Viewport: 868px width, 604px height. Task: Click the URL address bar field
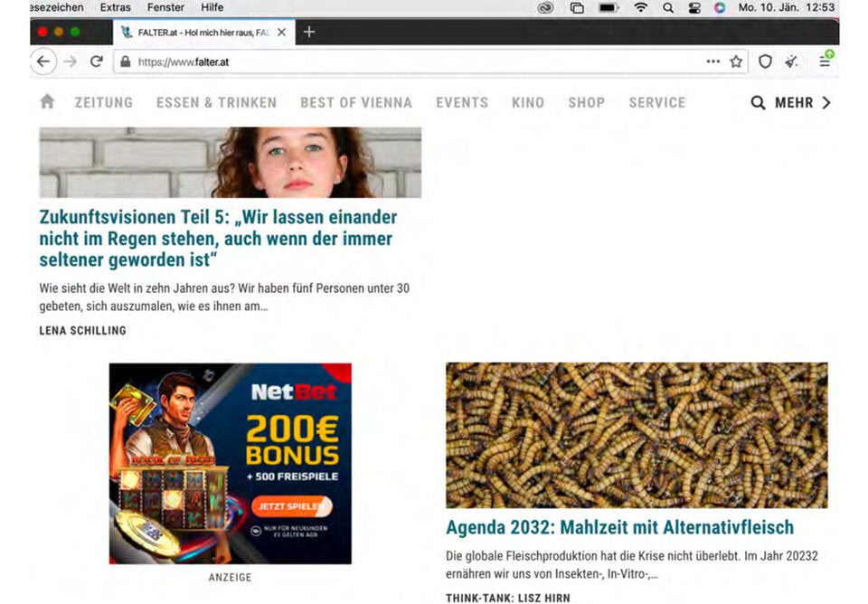pos(407,62)
